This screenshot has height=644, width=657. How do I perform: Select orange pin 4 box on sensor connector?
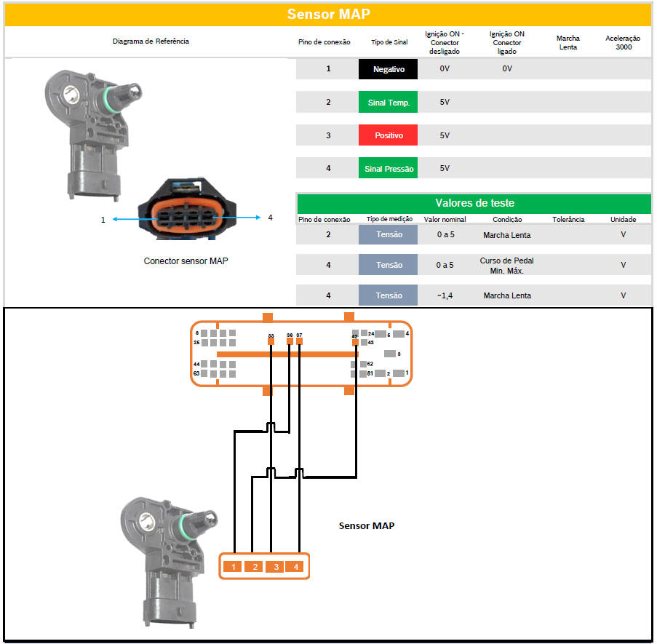(295, 567)
